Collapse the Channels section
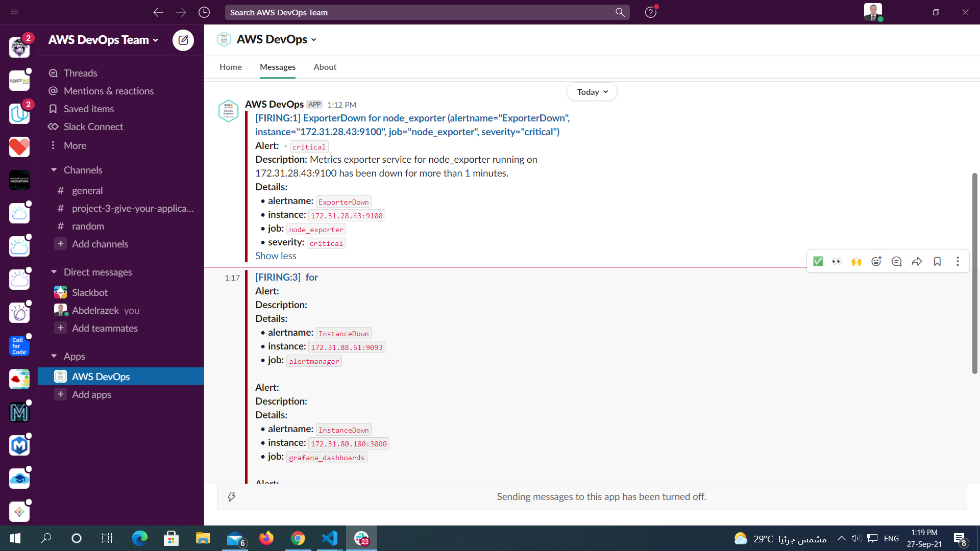This screenshot has height=551, width=980. (x=54, y=170)
